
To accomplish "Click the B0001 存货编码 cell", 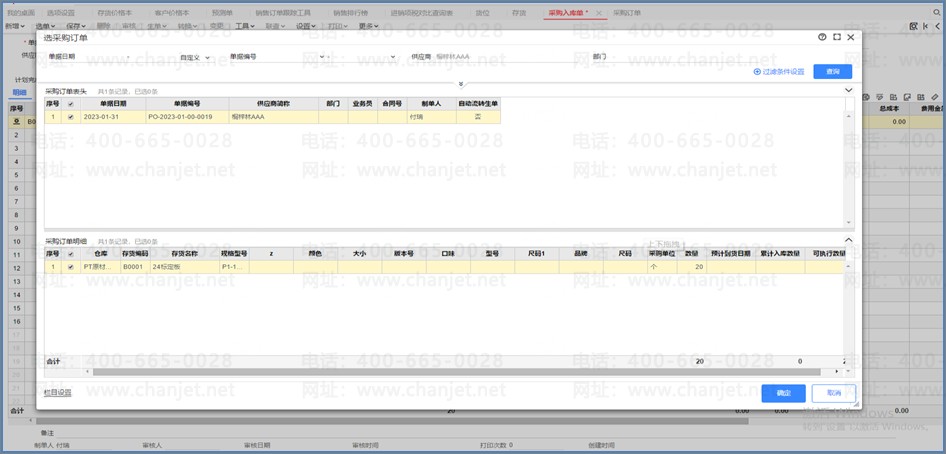I will 135,267.
